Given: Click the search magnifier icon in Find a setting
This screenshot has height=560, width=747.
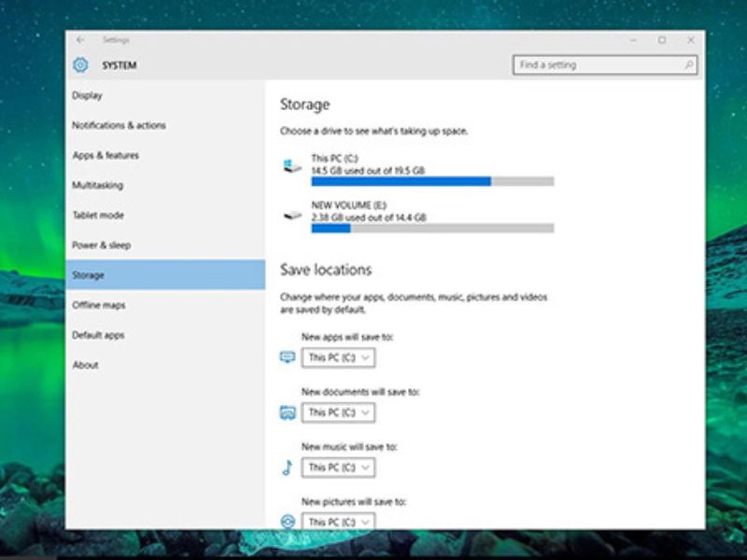Looking at the screenshot, I should pos(689,64).
